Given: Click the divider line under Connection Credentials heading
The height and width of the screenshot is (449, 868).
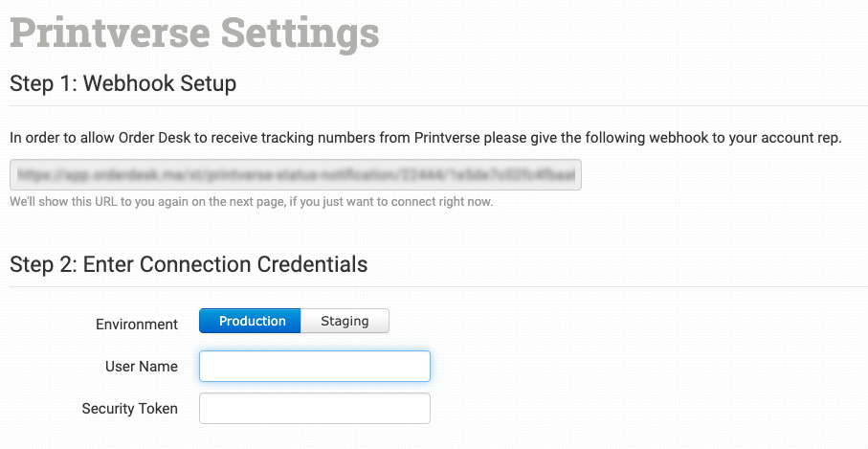Looking at the screenshot, I should pos(438,286).
